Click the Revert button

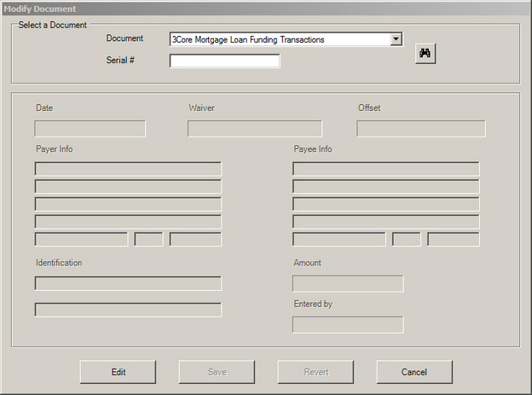click(x=315, y=372)
